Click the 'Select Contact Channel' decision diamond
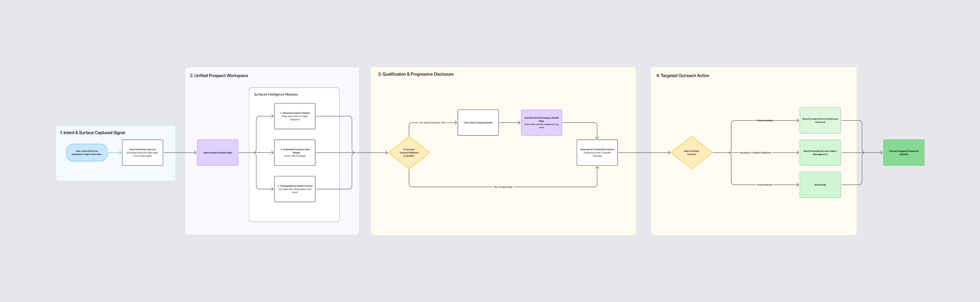The width and height of the screenshot is (980, 302). tap(692, 153)
